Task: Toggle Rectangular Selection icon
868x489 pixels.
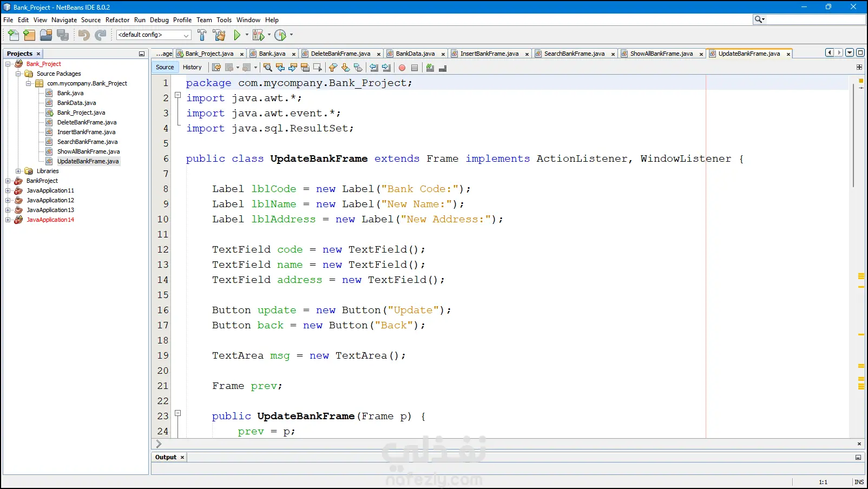Action: pos(317,68)
